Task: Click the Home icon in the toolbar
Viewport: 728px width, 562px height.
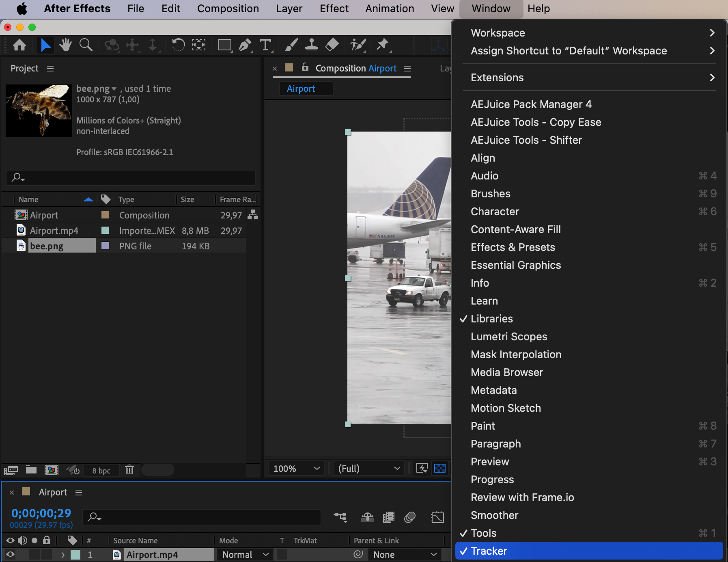Action: (x=19, y=45)
